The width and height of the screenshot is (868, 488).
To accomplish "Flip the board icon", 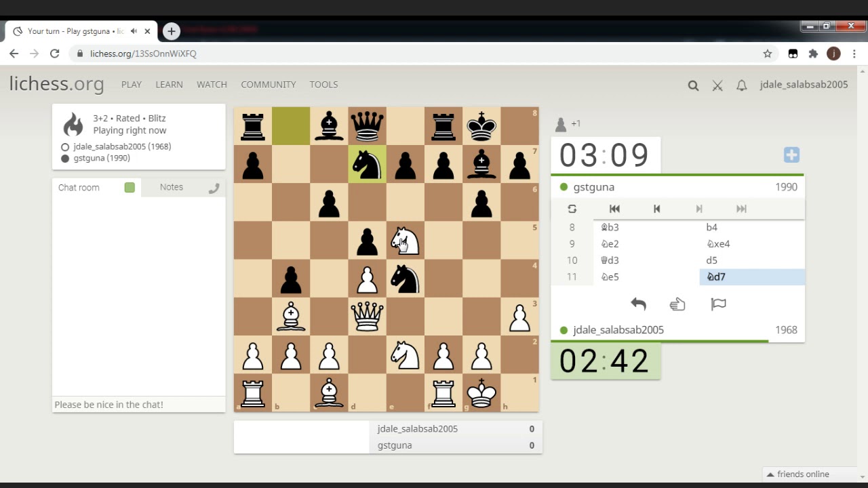I will point(572,209).
